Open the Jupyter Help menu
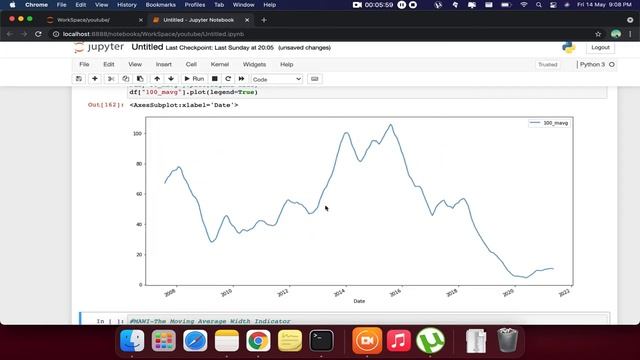Viewport: 640px width, 360px height. pyautogui.click(x=287, y=64)
